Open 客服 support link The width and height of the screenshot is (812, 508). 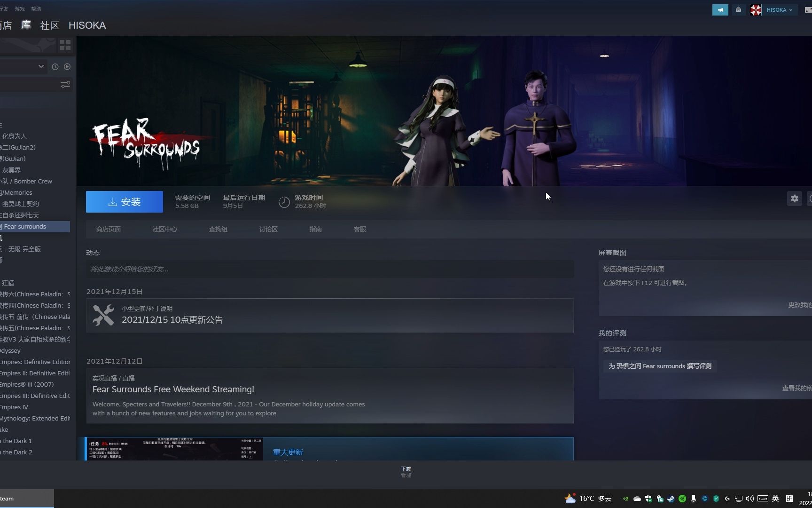tap(360, 229)
